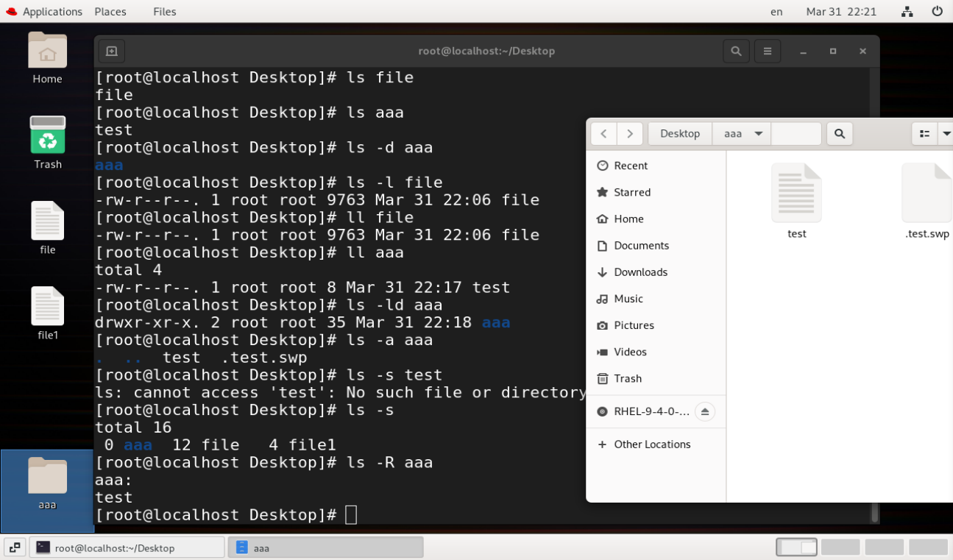
Task: Open Home in the Files sidebar
Action: (656, 219)
